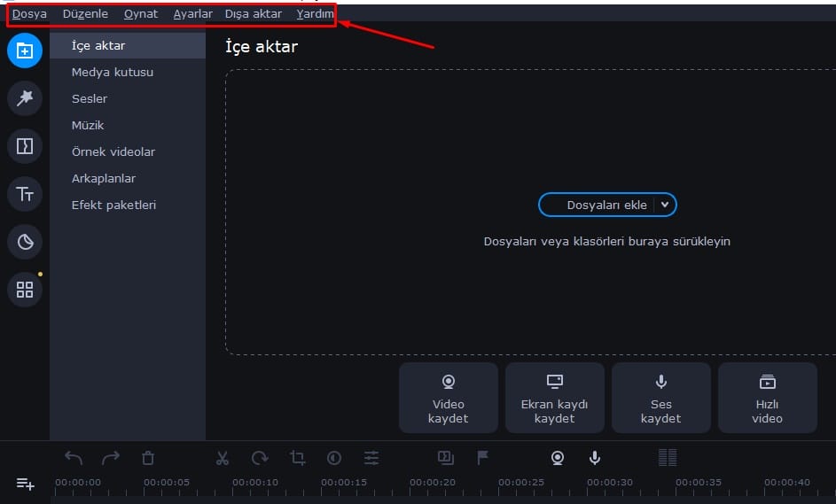The image size is (836, 504).
Task: Open the More tools grid icon
Action: (x=25, y=290)
